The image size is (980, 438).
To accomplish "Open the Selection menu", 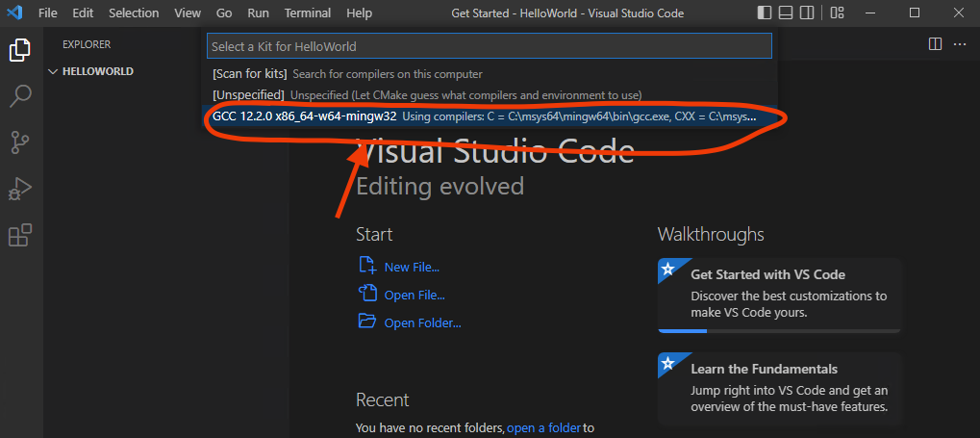I will click(x=134, y=13).
